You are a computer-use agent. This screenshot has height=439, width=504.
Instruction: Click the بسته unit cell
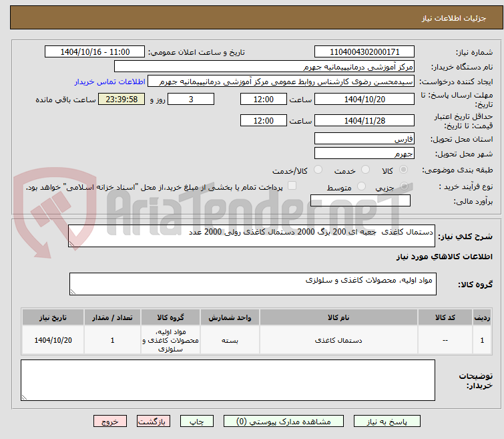pos(230,340)
